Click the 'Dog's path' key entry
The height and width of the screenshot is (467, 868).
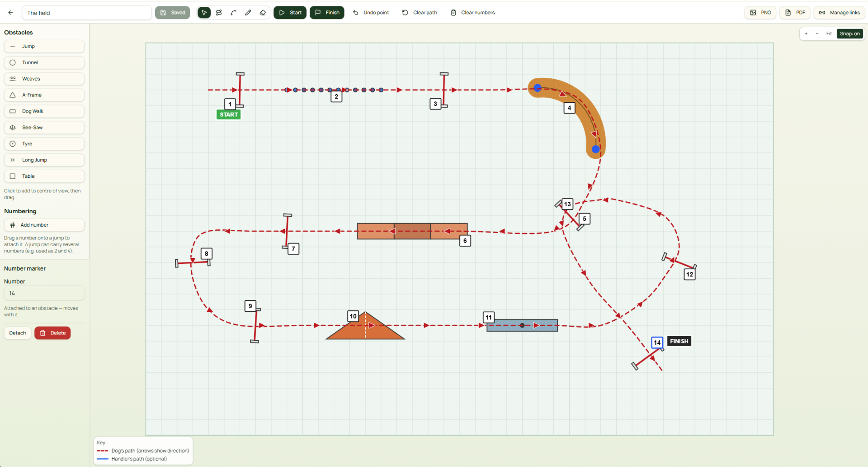143,451
